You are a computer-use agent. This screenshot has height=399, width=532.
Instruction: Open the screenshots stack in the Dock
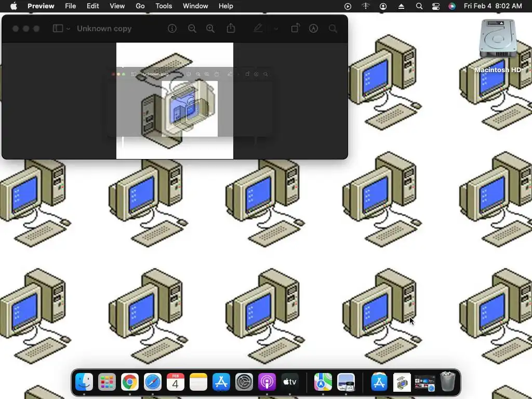point(425,383)
